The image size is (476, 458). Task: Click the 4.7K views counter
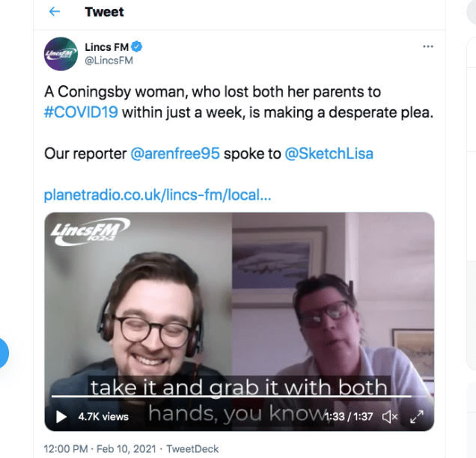pos(103,417)
